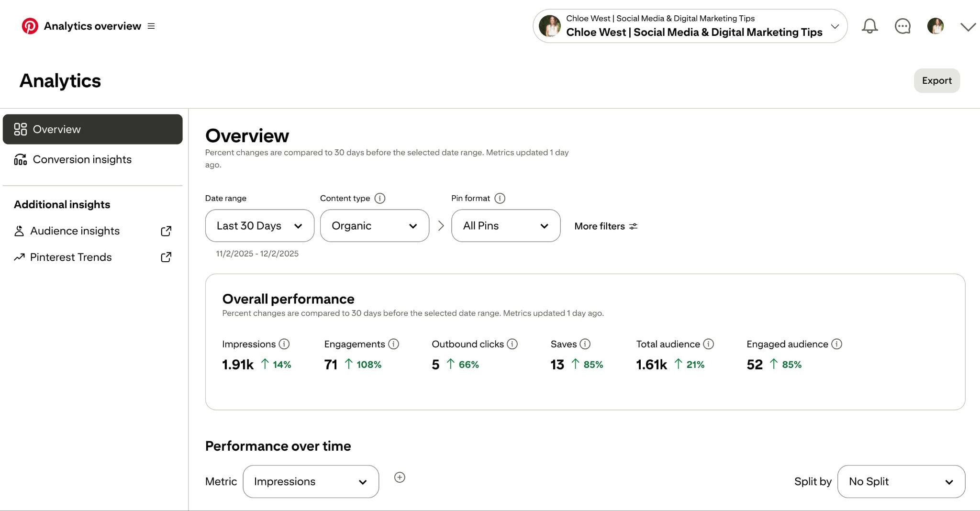Open the notifications bell icon
The width and height of the screenshot is (980, 511).
[869, 26]
